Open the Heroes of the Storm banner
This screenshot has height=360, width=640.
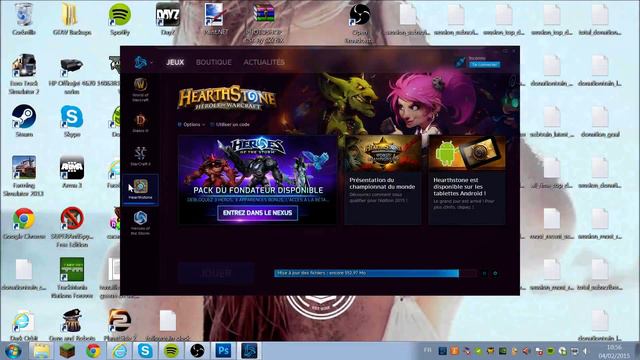click(x=257, y=180)
